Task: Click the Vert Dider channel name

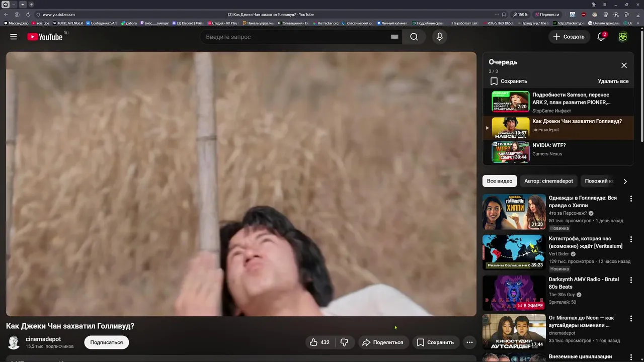Action: [x=559, y=254]
